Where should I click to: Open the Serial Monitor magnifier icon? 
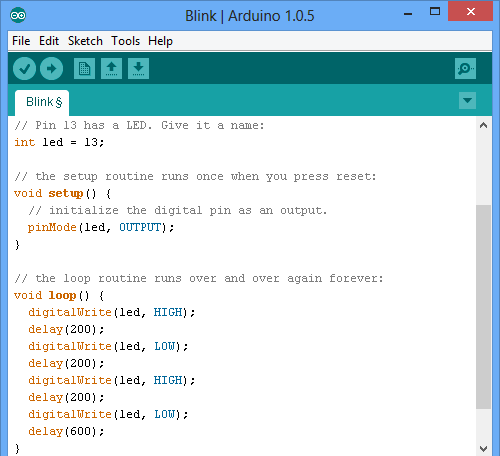[x=465, y=69]
